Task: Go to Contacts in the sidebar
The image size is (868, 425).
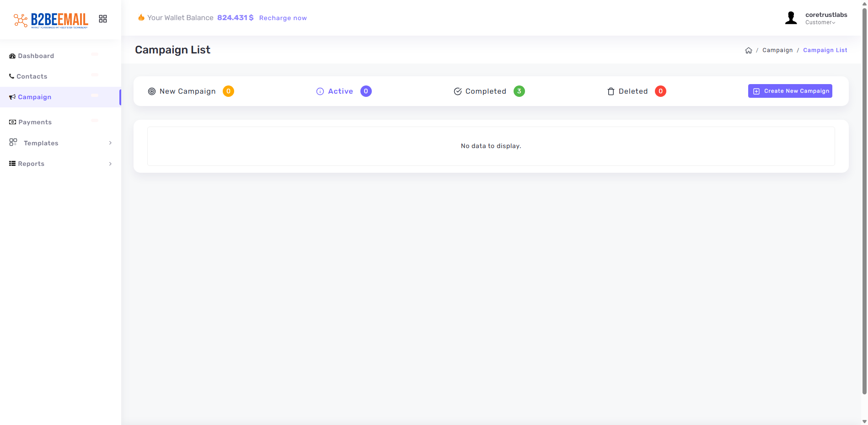Action: click(x=32, y=76)
